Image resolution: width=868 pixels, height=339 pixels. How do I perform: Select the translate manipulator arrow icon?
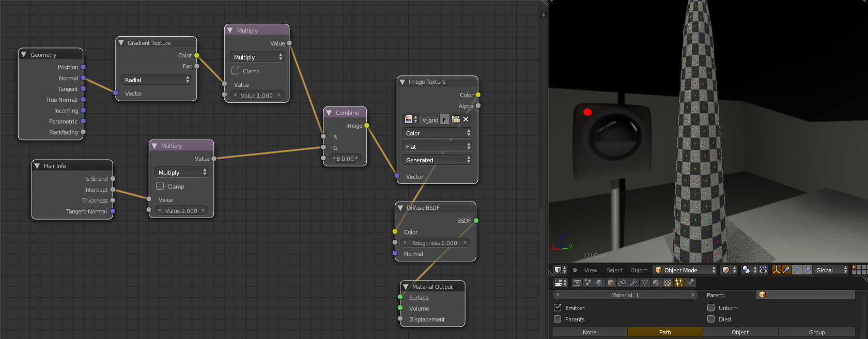[786, 270]
